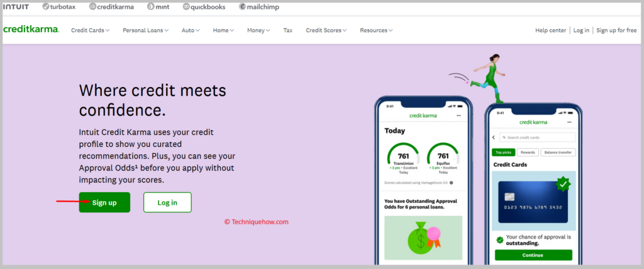
Task: Select Rewards tab on phone mockup
Action: (528, 152)
